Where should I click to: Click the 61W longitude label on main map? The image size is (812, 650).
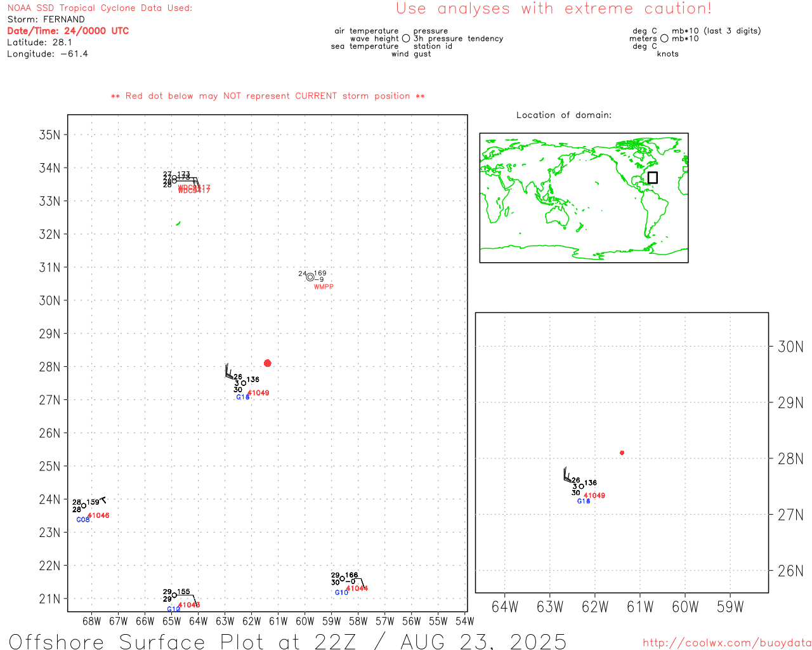pyautogui.click(x=278, y=621)
